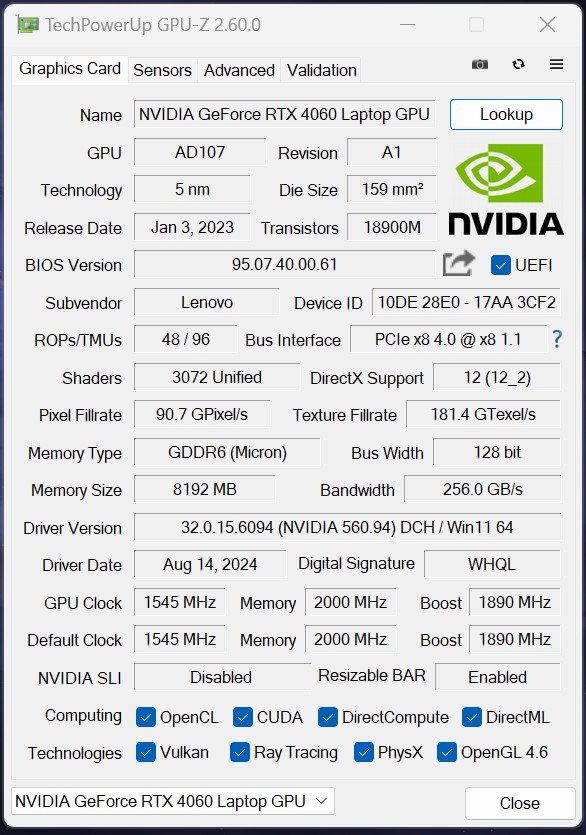
Task: Toggle the OpenCL checkbox
Action: coord(145,717)
